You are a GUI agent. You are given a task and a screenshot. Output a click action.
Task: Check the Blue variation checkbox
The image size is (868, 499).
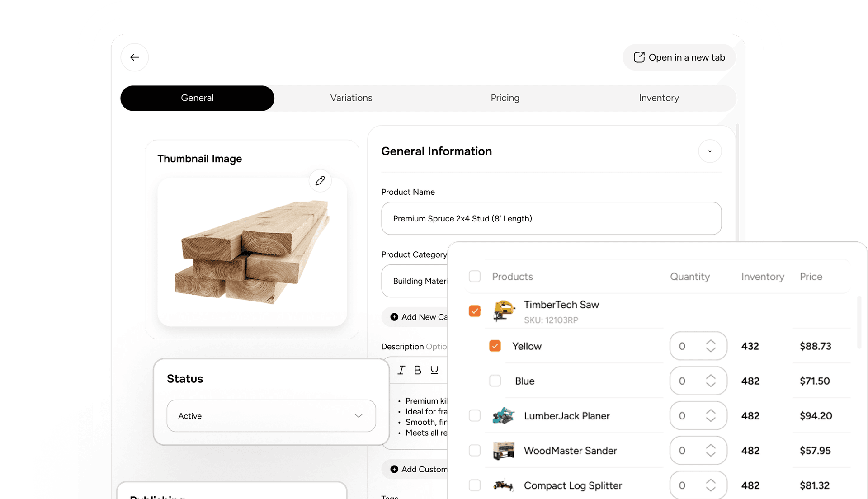tap(495, 381)
